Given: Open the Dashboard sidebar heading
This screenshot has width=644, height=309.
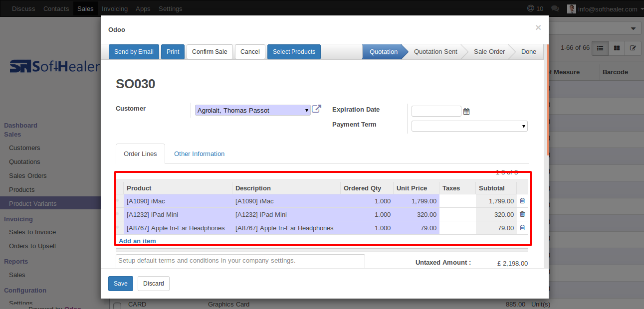Looking at the screenshot, I should [x=20, y=126].
